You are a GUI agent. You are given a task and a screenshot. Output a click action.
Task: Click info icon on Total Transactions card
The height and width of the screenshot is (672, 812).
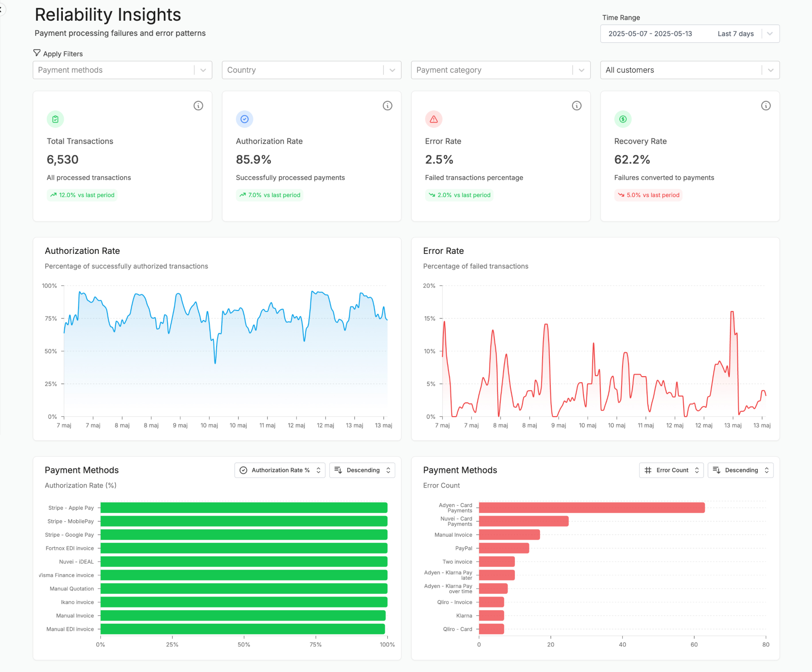click(x=198, y=106)
